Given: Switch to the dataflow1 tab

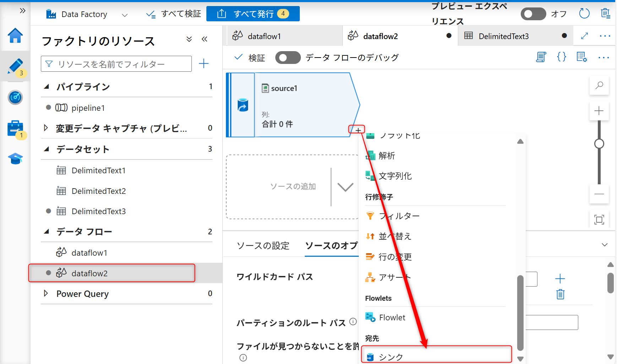Looking at the screenshot, I should click(264, 36).
